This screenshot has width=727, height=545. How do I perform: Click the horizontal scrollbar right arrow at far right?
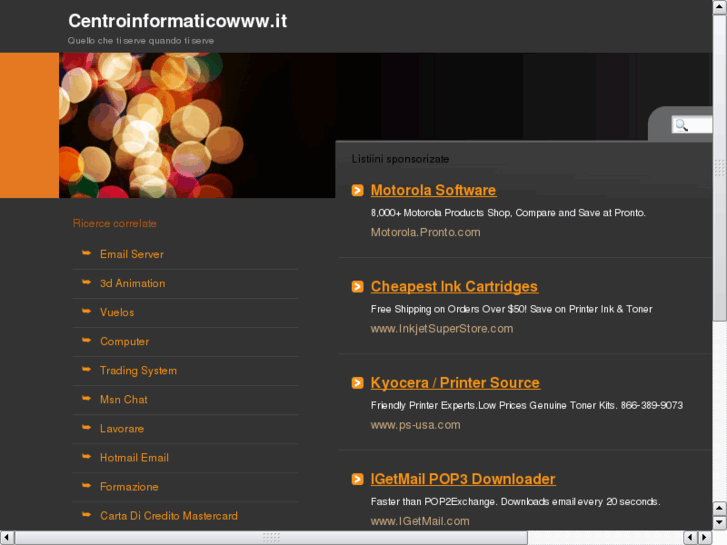pyautogui.click(x=705, y=538)
